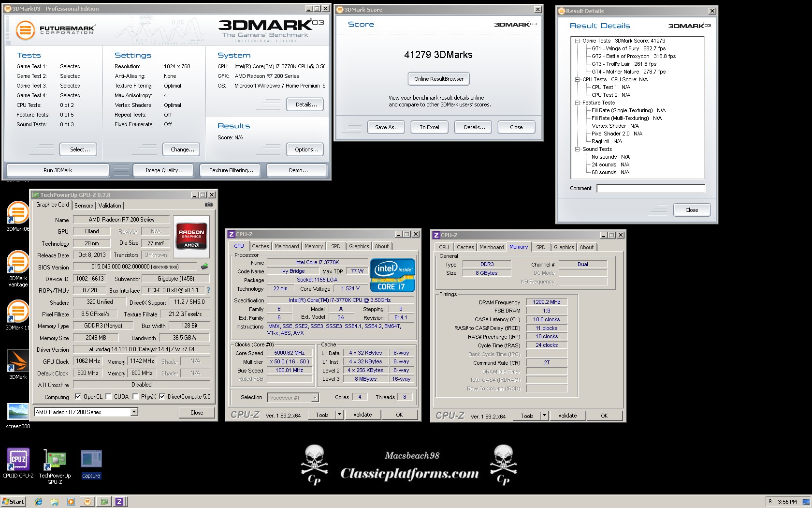Click Validate in the CPU-Z CPU window
The image size is (812, 508).
362,415
